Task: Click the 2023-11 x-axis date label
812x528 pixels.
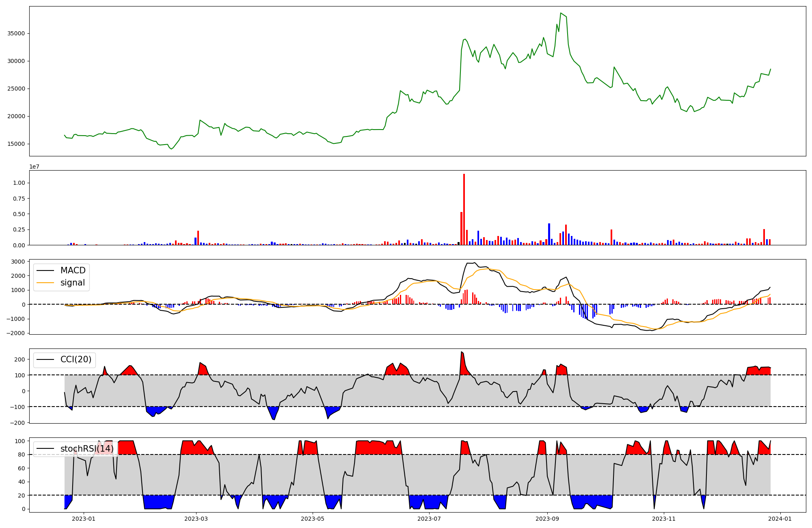Action: tap(664, 519)
